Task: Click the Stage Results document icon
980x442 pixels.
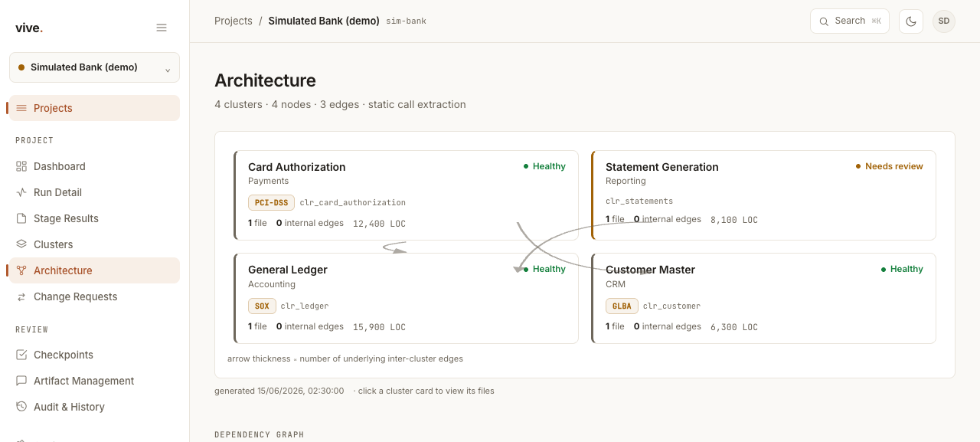Action: [21, 218]
